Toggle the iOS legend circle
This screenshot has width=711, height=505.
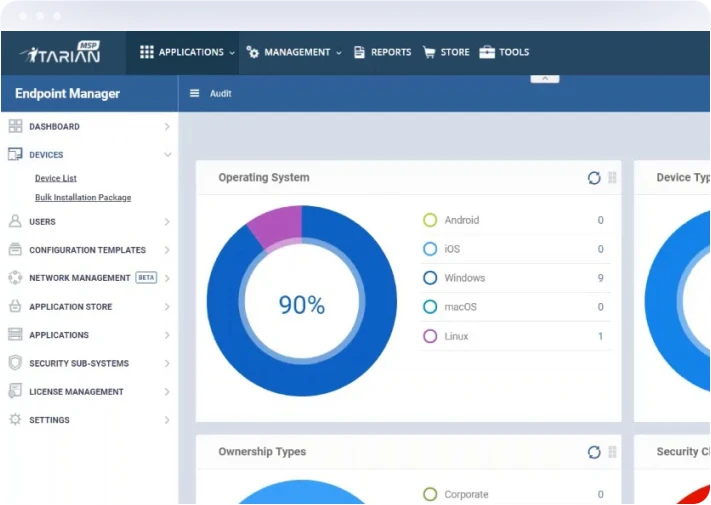(430, 249)
